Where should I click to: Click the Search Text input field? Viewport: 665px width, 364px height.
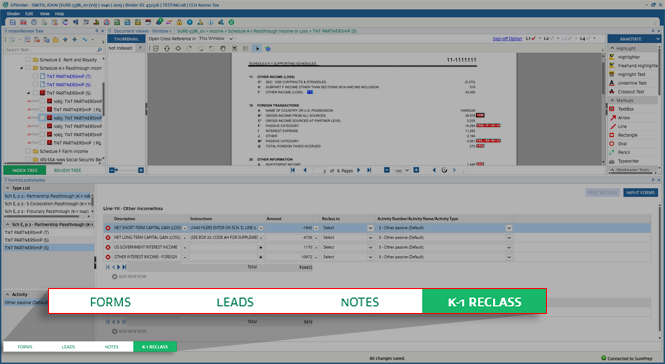50,50
